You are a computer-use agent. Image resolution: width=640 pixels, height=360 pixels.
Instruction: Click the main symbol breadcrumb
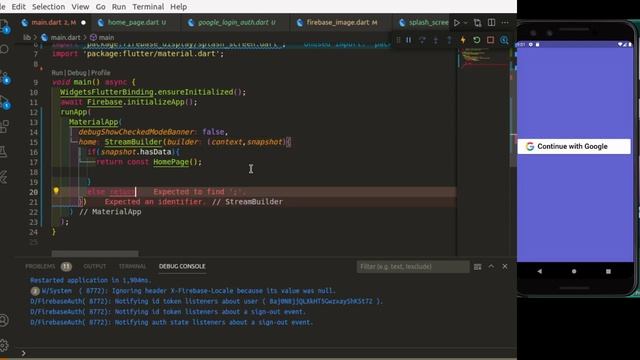pos(102,37)
